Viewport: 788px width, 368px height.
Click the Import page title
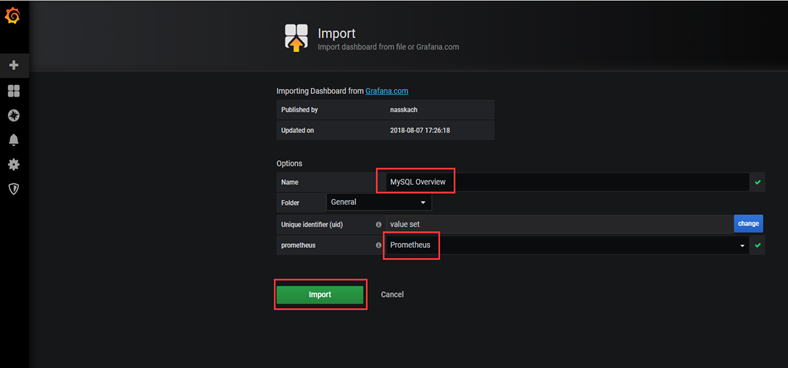337,34
